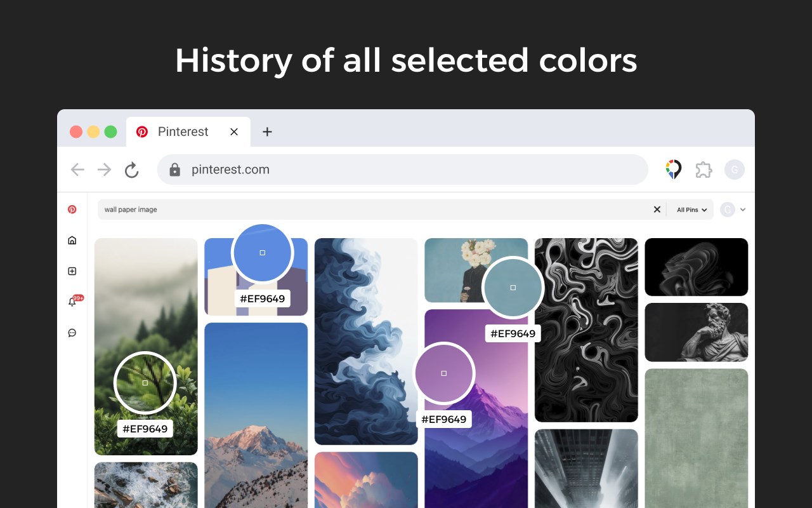This screenshot has width=812, height=508.
Task: Open the browser extensions puzzle icon
Action: pos(704,170)
